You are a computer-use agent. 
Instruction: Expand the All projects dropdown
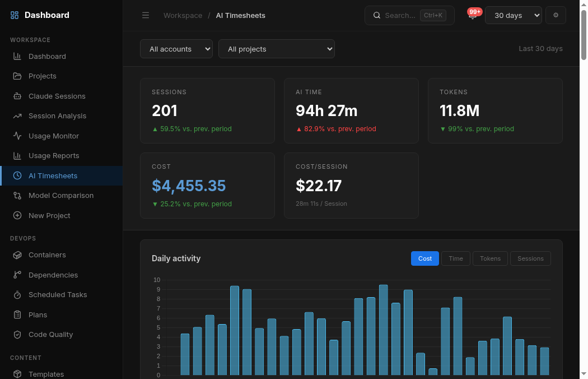(x=276, y=49)
